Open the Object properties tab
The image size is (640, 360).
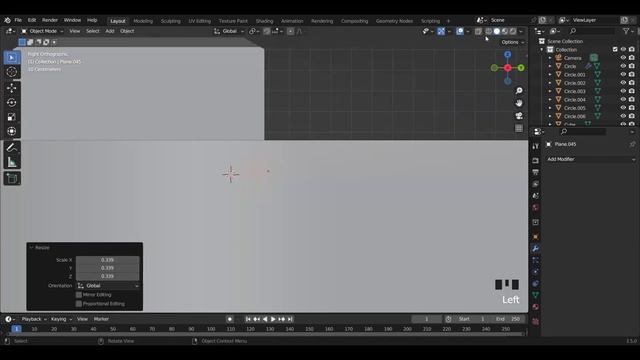[536, 237]
